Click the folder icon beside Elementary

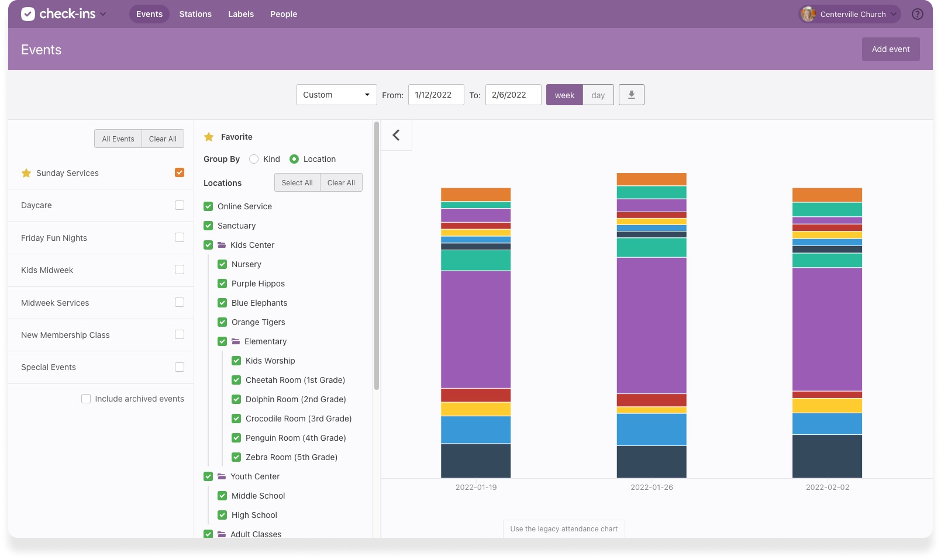point(236,341)
